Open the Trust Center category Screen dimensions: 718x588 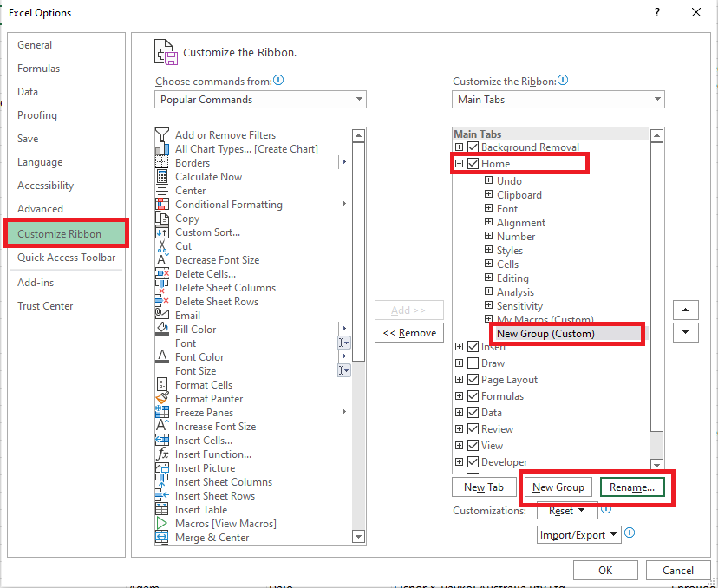[45, 306]
